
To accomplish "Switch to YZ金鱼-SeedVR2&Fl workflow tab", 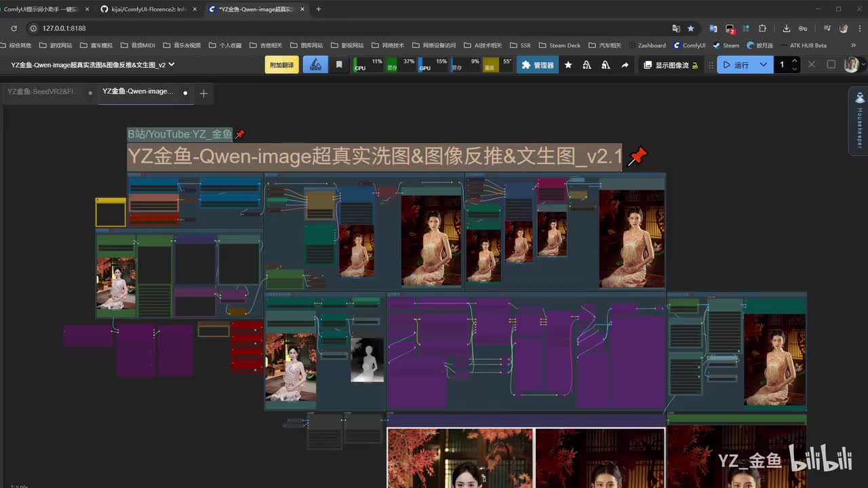I will 48,91.
